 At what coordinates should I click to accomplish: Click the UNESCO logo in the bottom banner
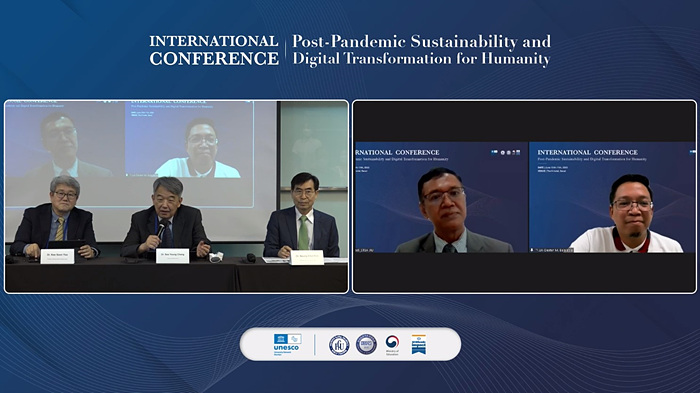tap(288, 344)
